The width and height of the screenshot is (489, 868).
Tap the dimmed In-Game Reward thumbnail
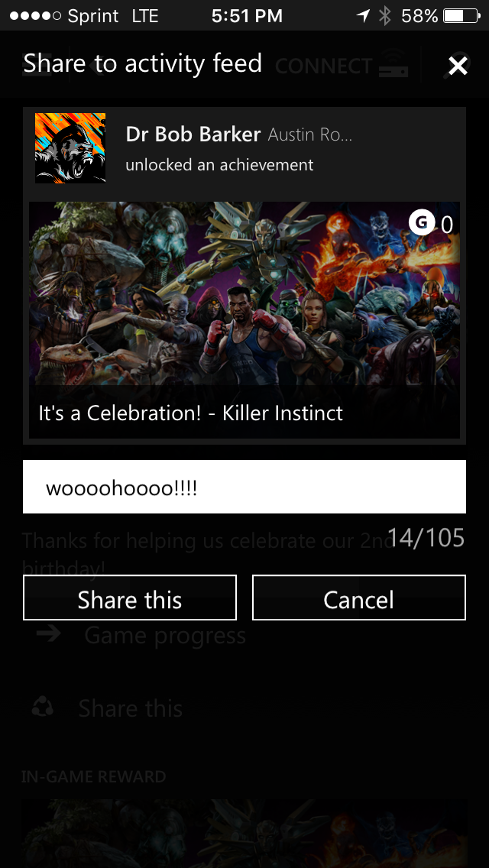(244, 833)
